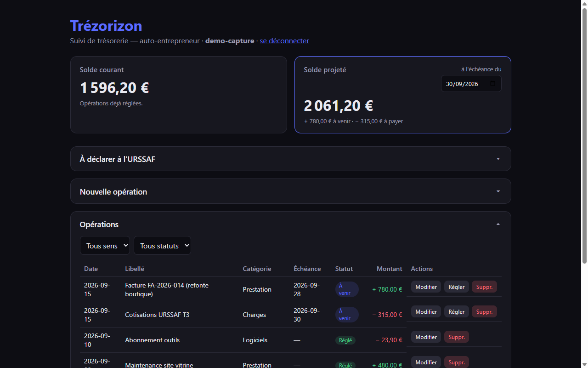Régler the Cotisations URSSAF T3 operation
Viewport: 588px width, 368px height.
tap(457, 311)
